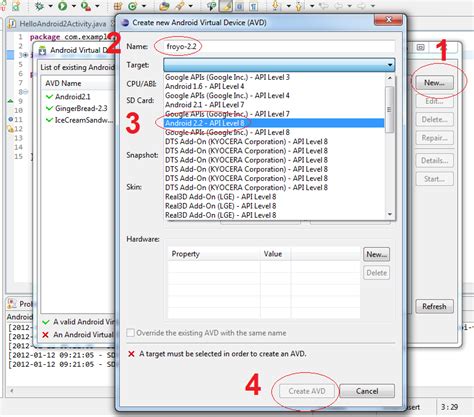Screen dimensions: 474x417
Task: Click the Java file icon on editor tab
Action: point(12,24)
